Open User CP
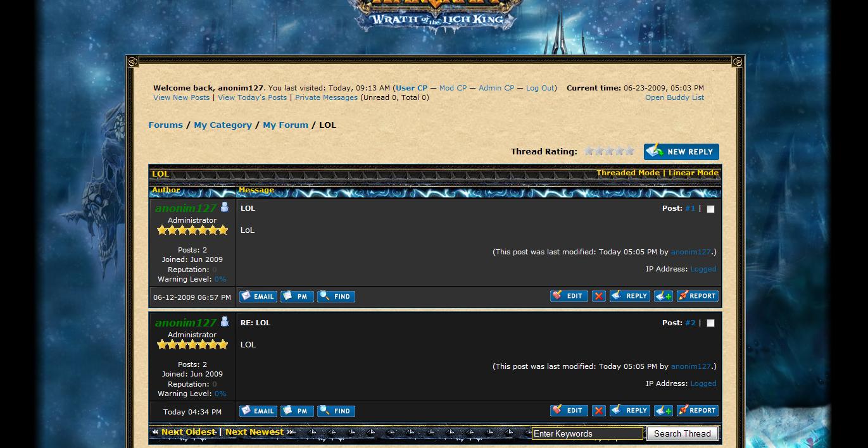 [x=412, y=88]
